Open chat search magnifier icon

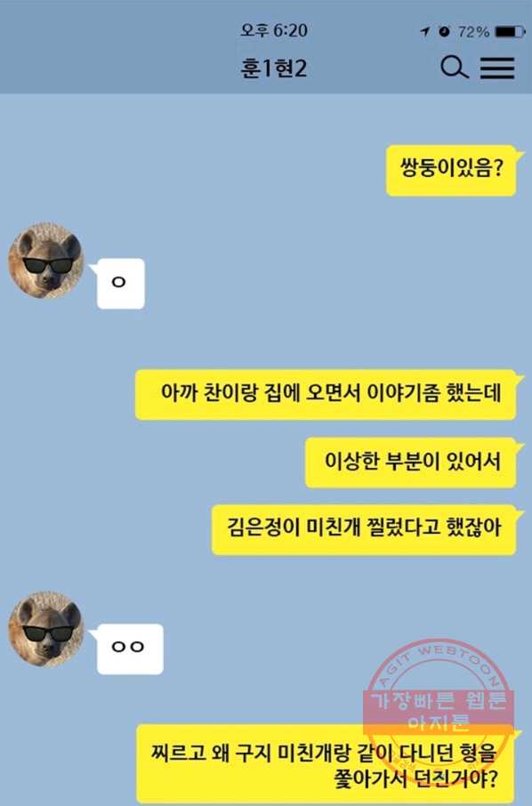455,68
